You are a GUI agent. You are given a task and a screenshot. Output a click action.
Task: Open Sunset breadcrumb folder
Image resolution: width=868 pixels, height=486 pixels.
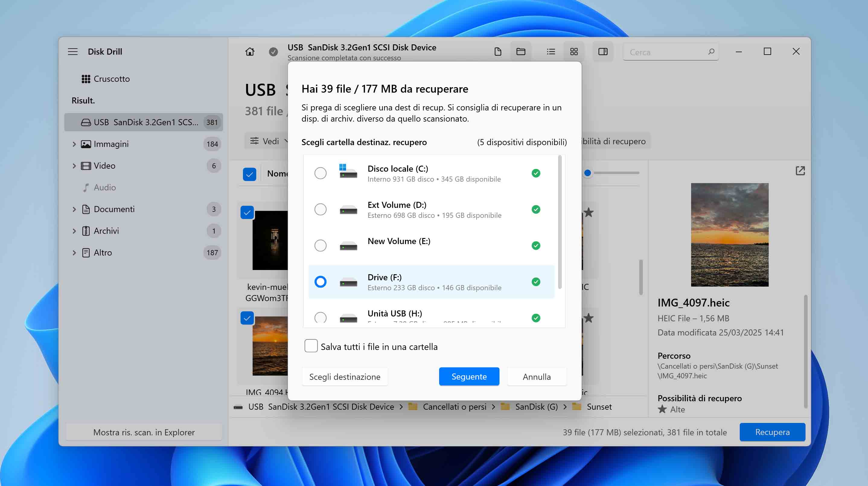point(599,407)
